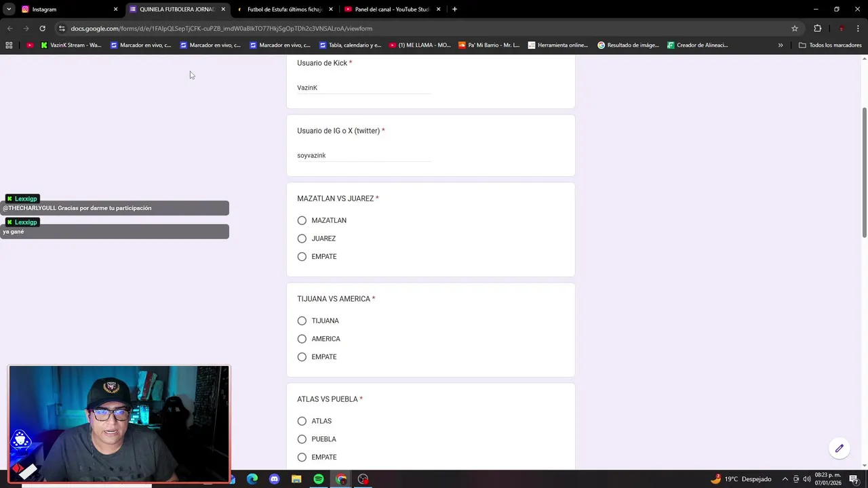Image resolution: width=868 pixels, height=488 pixels.
Task: Select AMERICA radio option
Action: [x=302, y=339]
